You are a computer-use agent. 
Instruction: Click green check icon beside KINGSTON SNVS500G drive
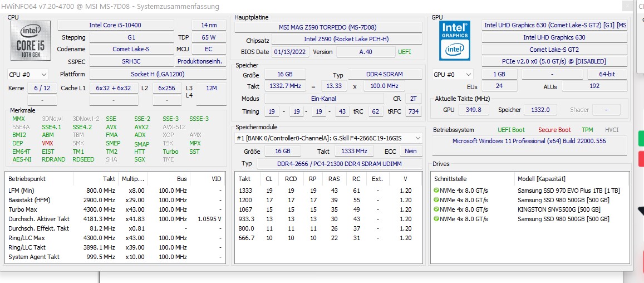point(436,209)
